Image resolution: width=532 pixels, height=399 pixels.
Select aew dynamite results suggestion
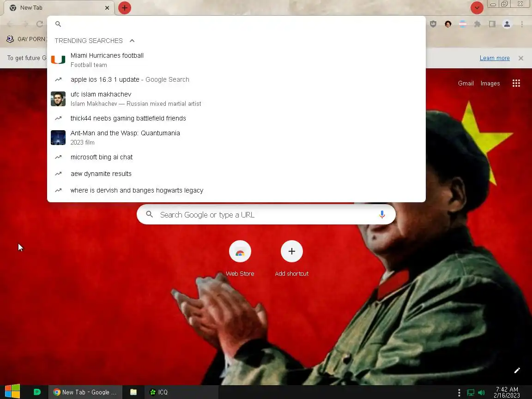(x=236, y=174)
